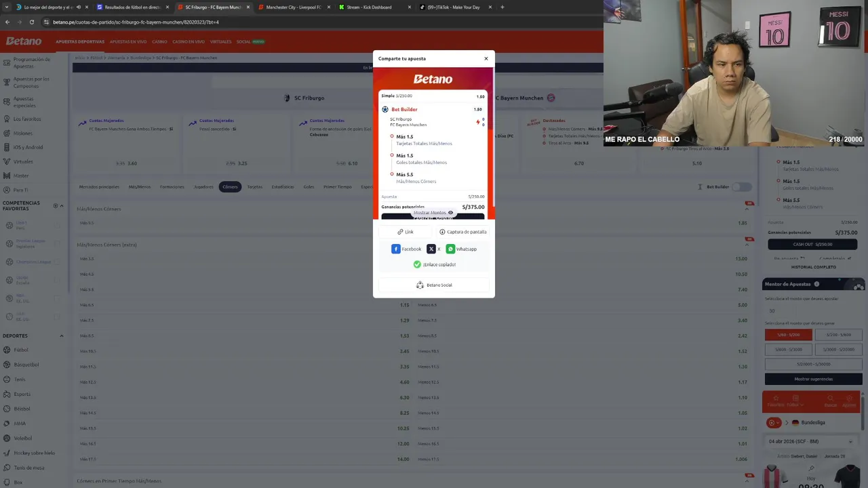This screenshot has height=488, width=868.
Task: Select Fútbol sport icon in sidebar
Action: click(7, 350)
